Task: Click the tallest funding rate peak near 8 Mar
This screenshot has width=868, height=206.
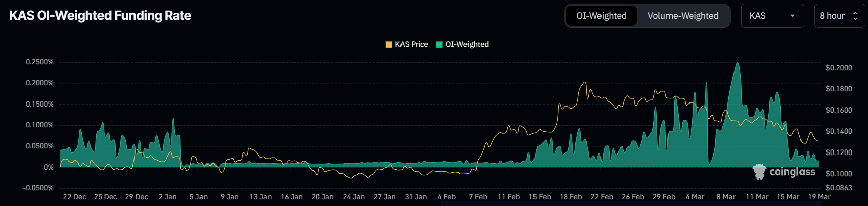Action: click(738, 63)
